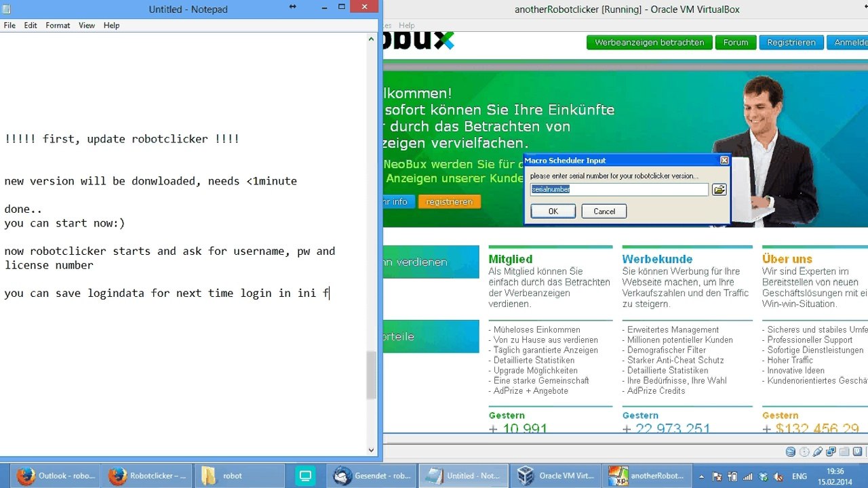The height and width of the screenshot is (488, 868).
Task: Open the Mitglied heading link
Action: click(511, 259)
